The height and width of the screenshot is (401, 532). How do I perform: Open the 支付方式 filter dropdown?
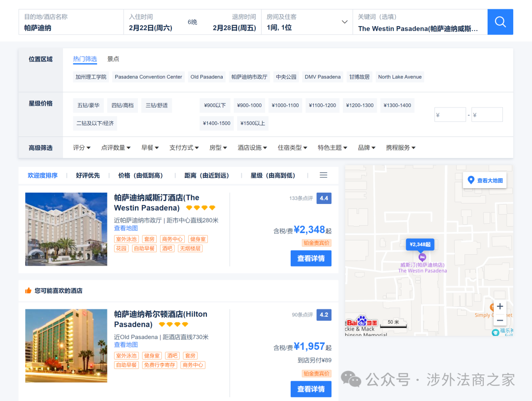184,148
